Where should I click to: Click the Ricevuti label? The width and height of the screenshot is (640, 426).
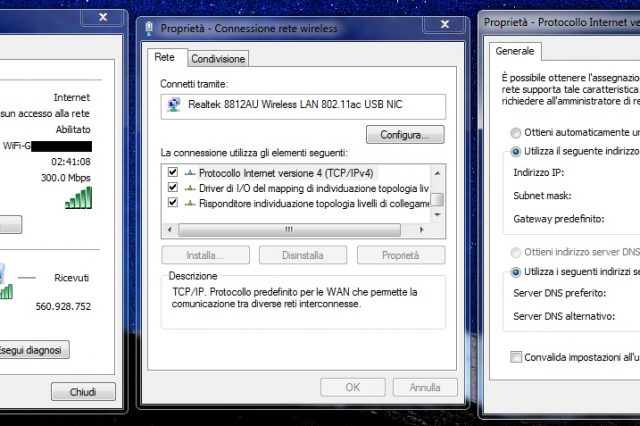pyautogui.click(x=71, y=278)
